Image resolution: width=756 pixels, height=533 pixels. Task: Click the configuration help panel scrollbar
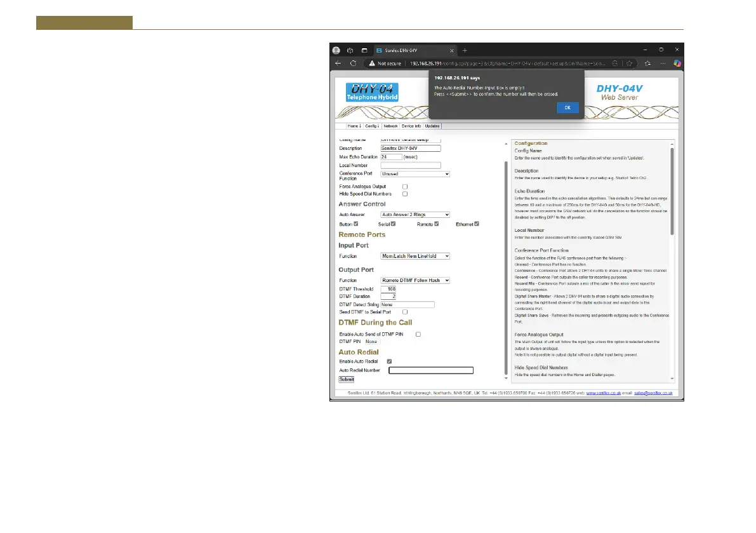672,191
